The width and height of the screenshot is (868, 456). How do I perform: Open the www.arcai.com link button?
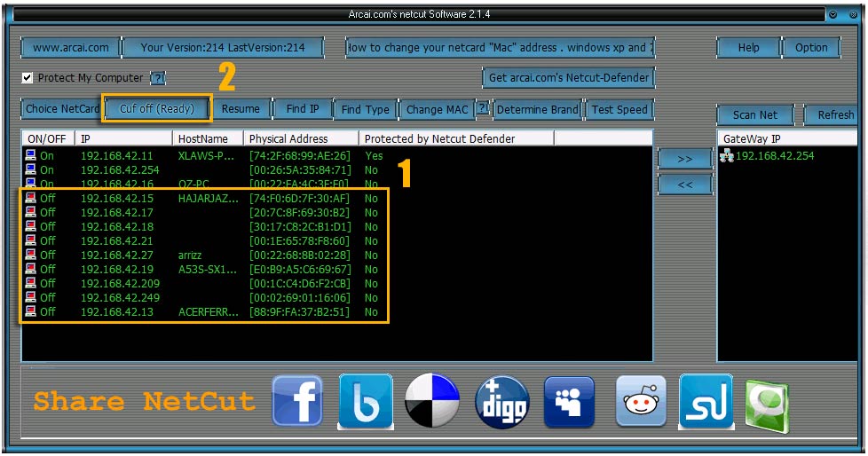pos(71,48)
